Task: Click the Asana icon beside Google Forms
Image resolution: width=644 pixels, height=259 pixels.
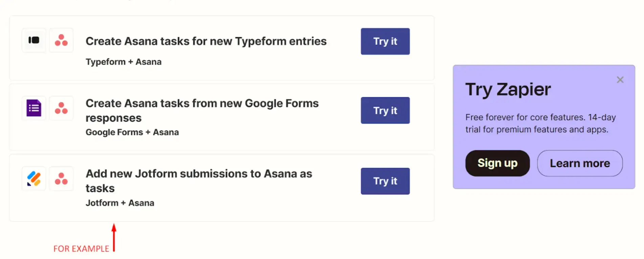Action: click(x=61, y=108)
